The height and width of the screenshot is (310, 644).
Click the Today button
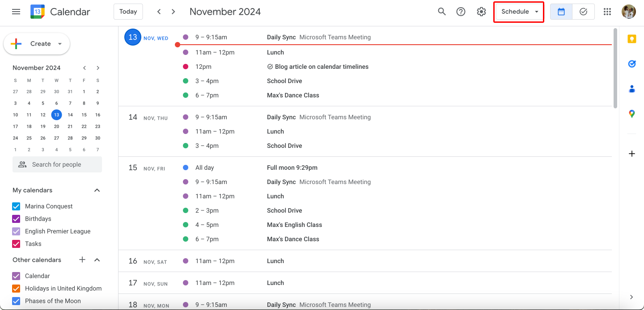(128, 12)
